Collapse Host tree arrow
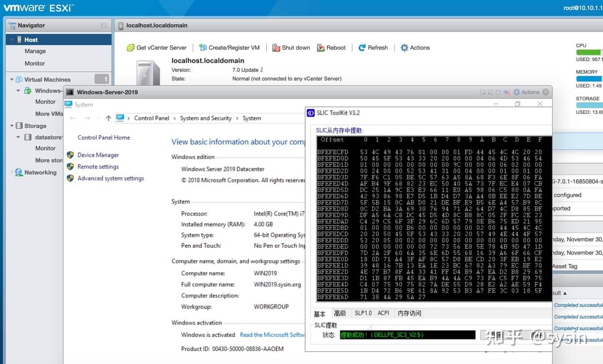The image size is (603, 364). 12,40
